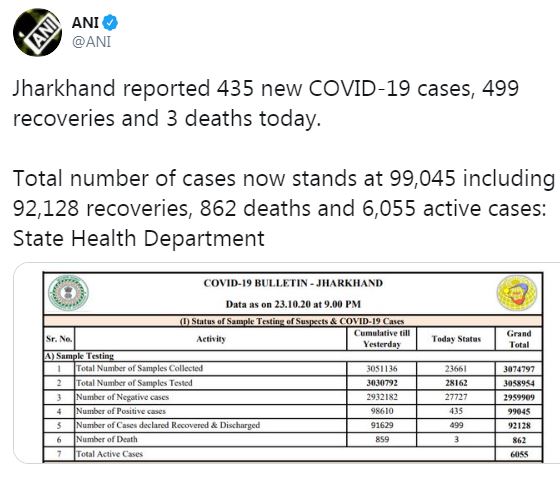The image size is (560, 477).
Task: Click the 'COVID-19 BULLETIN - JHARKHAND' title
Action: (293, 283)
